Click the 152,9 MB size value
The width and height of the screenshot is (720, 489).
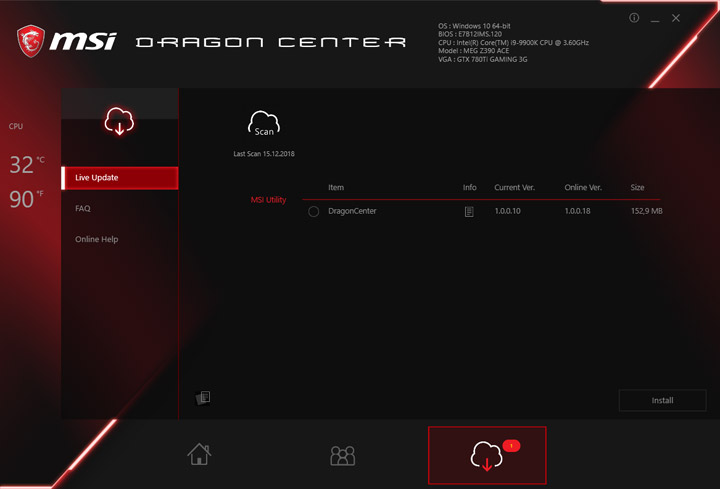[x=647, y=211]
